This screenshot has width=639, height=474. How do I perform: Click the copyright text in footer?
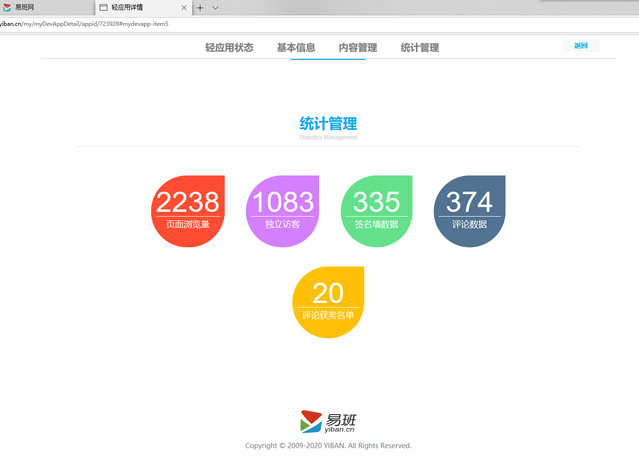(x=328, y=446)
